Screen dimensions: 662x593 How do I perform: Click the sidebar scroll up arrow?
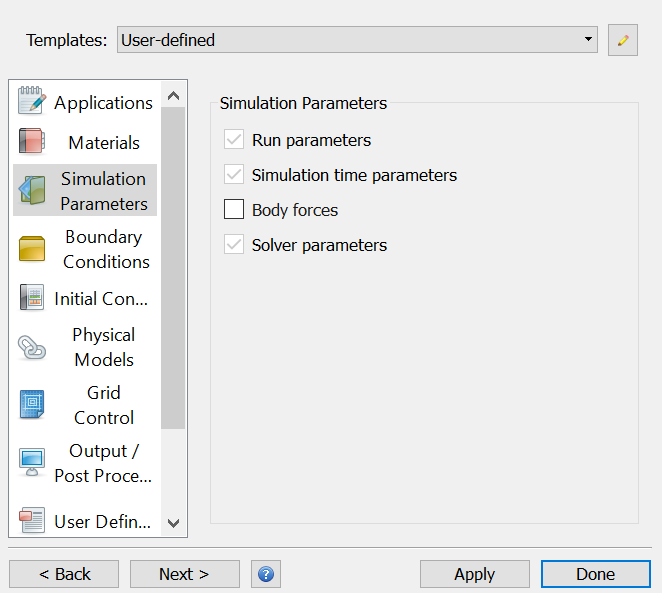173,95
